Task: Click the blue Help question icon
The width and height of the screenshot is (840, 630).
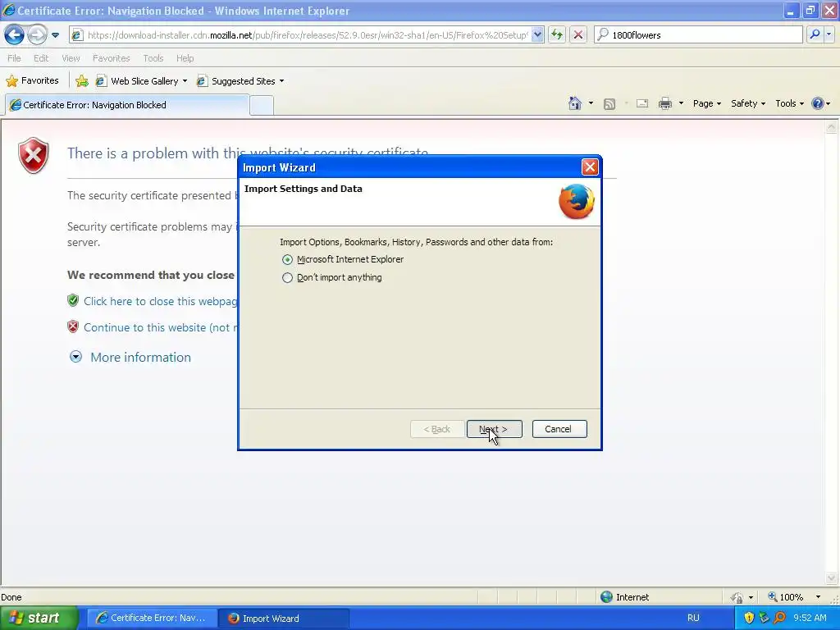Action: [x=818, y=103]
